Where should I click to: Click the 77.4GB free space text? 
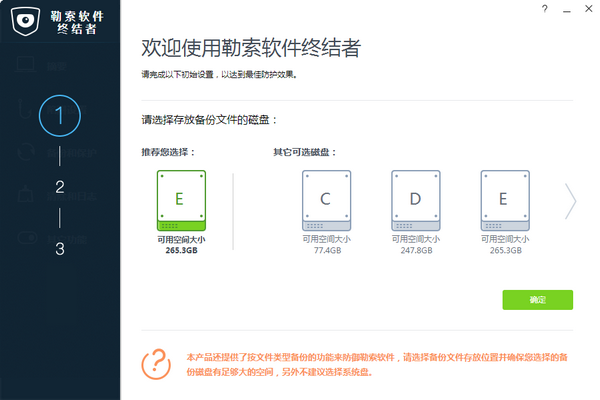328,250
